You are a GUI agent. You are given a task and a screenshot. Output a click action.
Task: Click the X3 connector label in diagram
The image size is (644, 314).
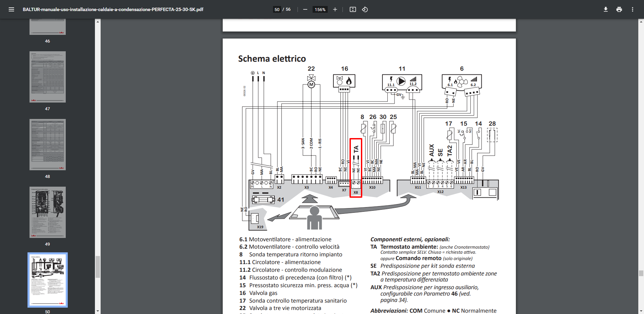pos(307,187)
